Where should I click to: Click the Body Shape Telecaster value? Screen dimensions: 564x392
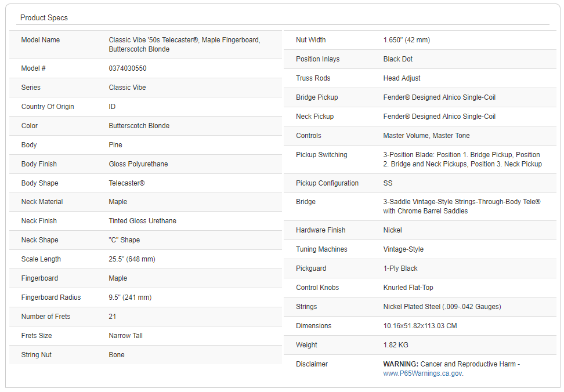point(126,183)
